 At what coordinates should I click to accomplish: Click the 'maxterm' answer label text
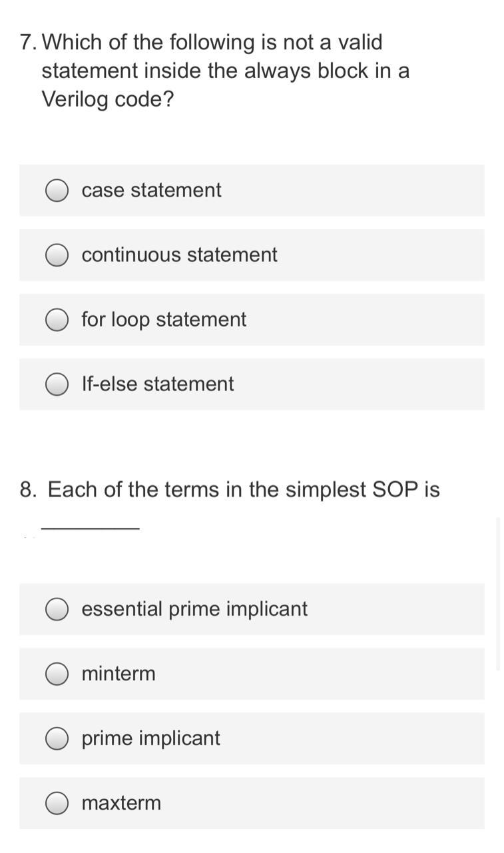pos(121,803)
